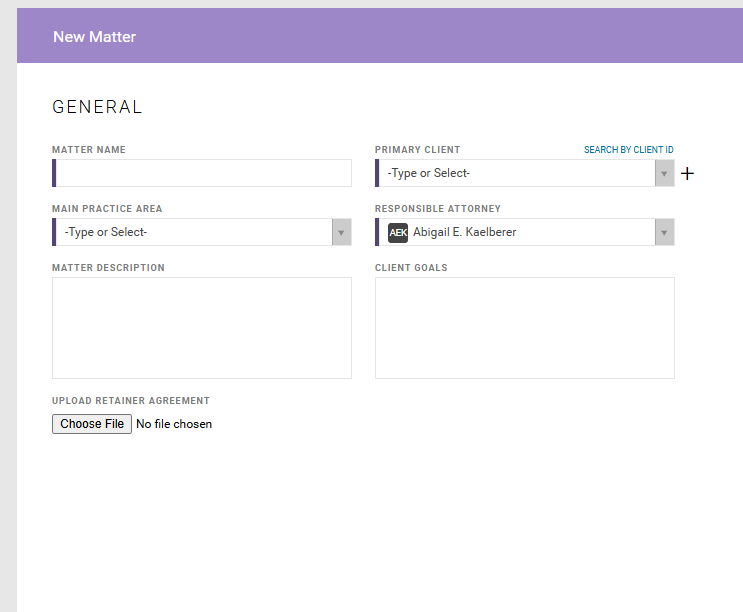The width and height of the screenshot is (743, 612).
Task: Click the Responsible Attorney label
Action: [x=438, y=209]
